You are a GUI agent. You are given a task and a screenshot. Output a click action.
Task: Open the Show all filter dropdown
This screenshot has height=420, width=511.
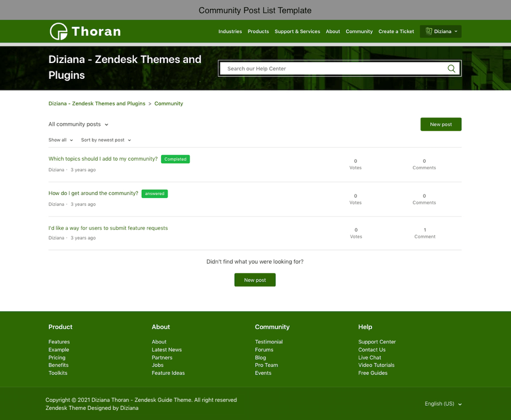tap(61, 140)
